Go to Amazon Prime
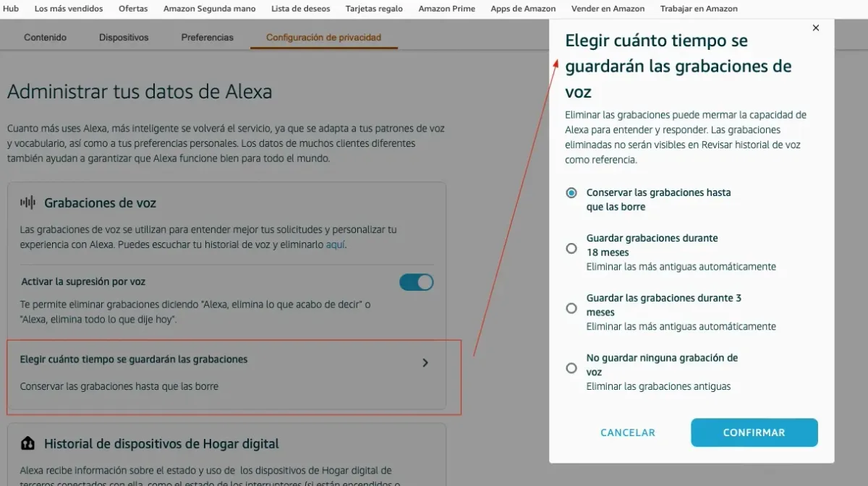 pyautogui.click(x=447, y=9)
